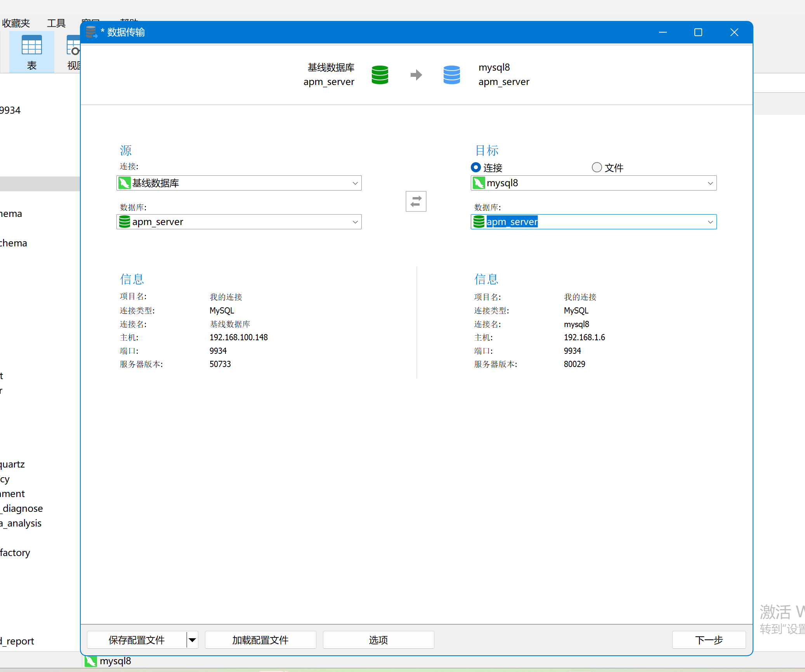Screen dimensions: 805x672
Task: Maximize the 数据传输 dialog window
Action: 698,32
